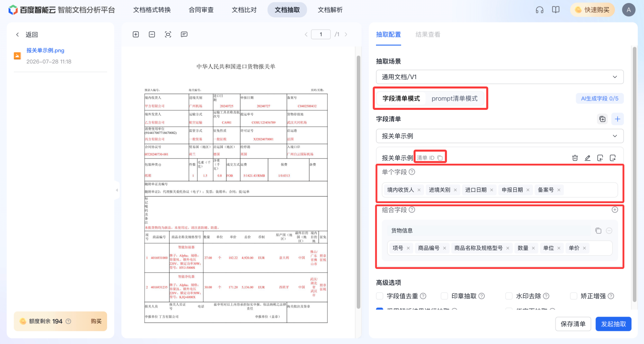Export list icon in 报关单示例 row

613,158
